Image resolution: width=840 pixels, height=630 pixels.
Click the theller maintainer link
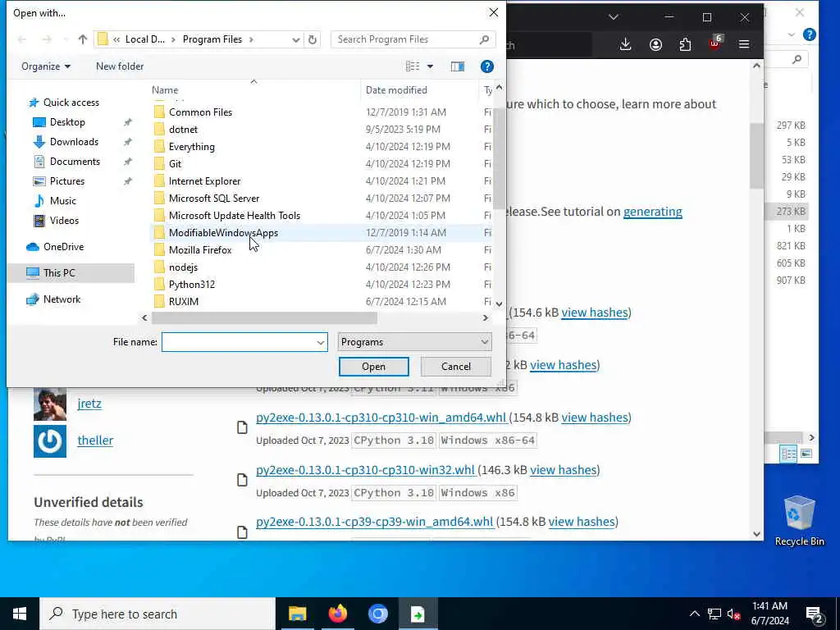95,441
